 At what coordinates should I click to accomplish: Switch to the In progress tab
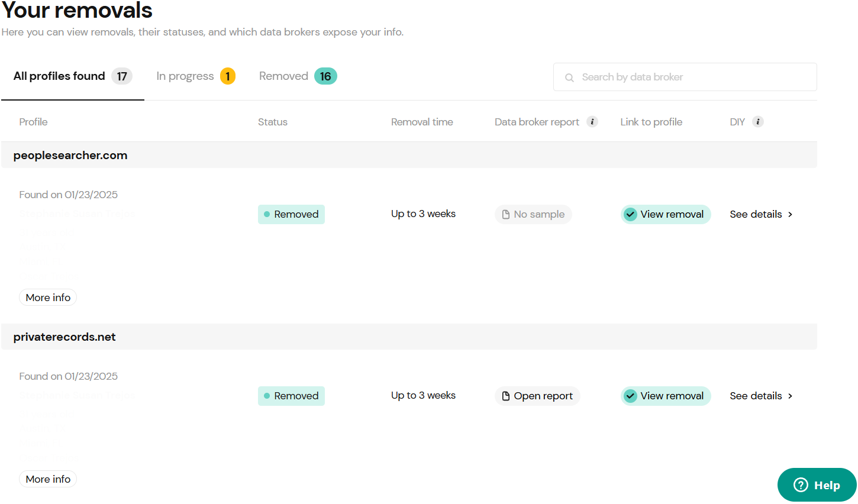195,76
